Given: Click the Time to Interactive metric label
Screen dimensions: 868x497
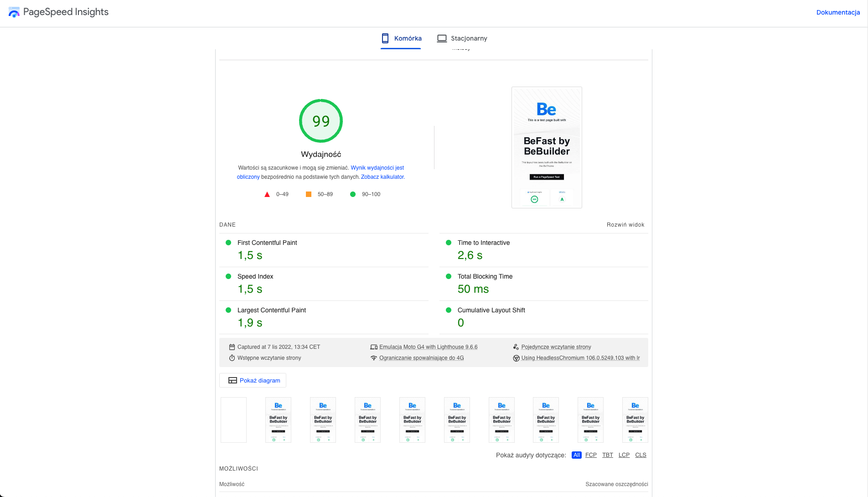Looking at the screenshot, I should click(x=484, y=243).
